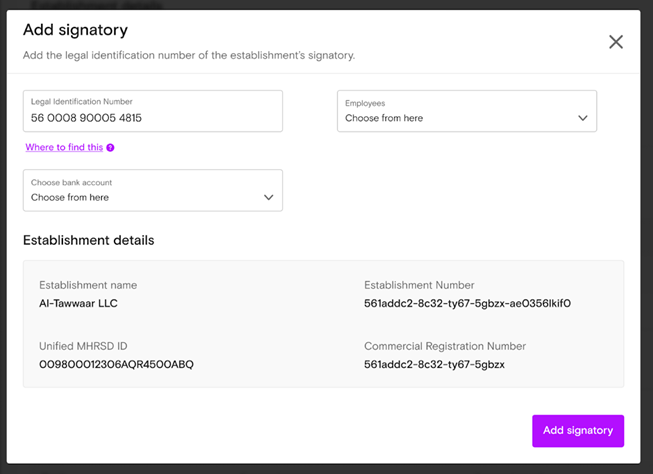Click the Commercial Registration Number value
Screen dimensions: 653x474
click(x=434, y=364)
